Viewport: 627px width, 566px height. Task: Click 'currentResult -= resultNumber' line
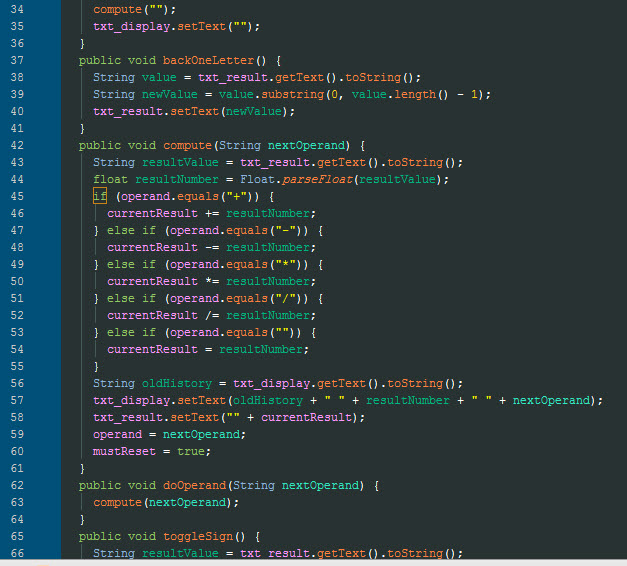pos(212,247)
